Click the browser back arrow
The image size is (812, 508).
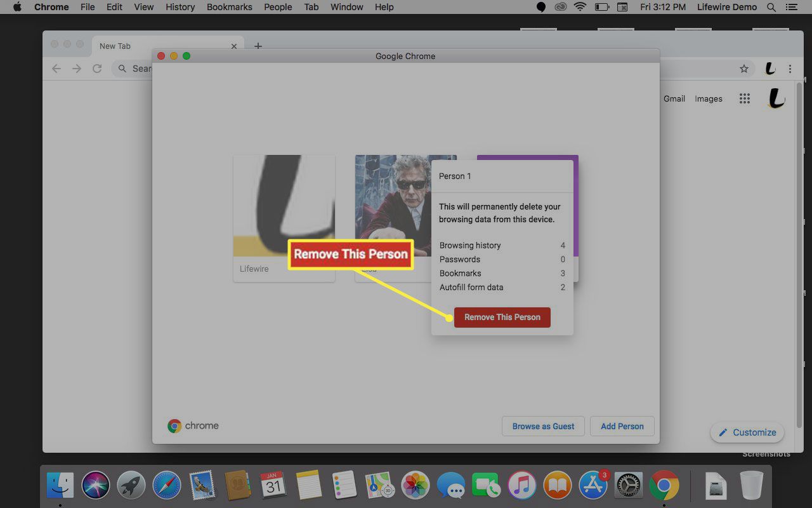click(x=56, y=69)
